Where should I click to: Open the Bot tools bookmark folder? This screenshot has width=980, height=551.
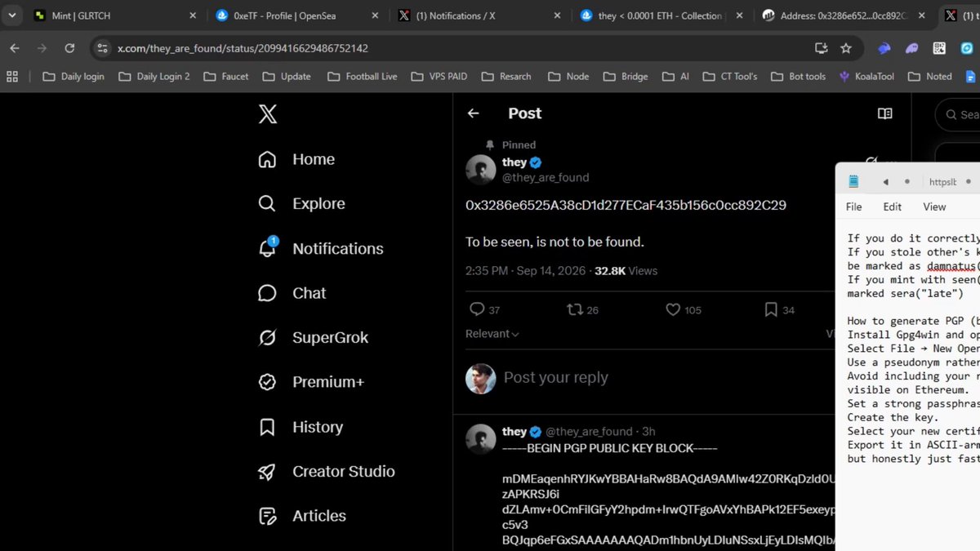coord(797,77)
